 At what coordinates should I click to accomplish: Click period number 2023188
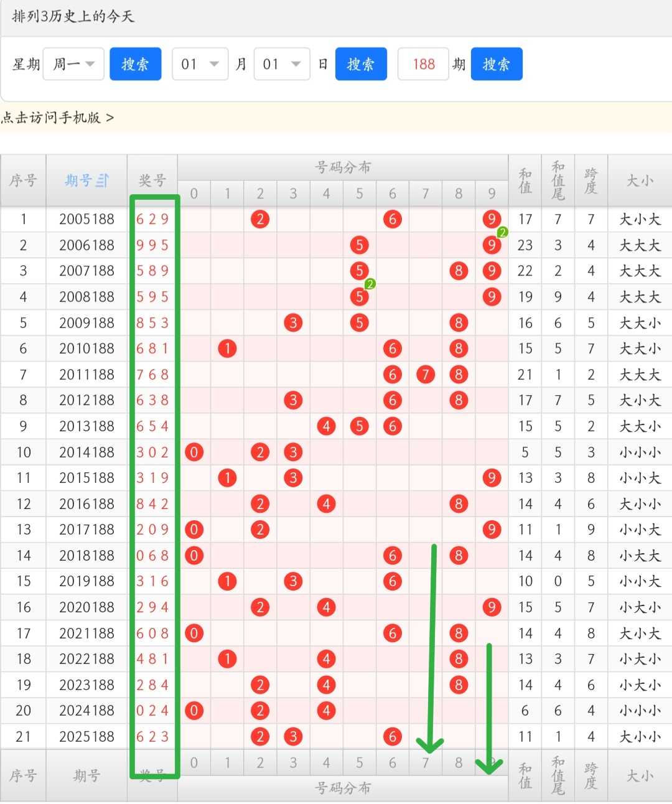coord(87,685)
